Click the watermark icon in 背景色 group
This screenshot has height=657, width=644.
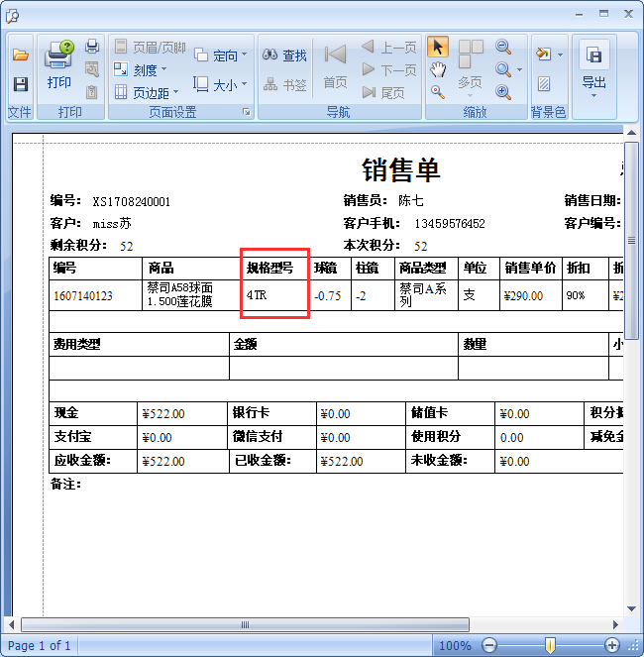tap(544, 84)
